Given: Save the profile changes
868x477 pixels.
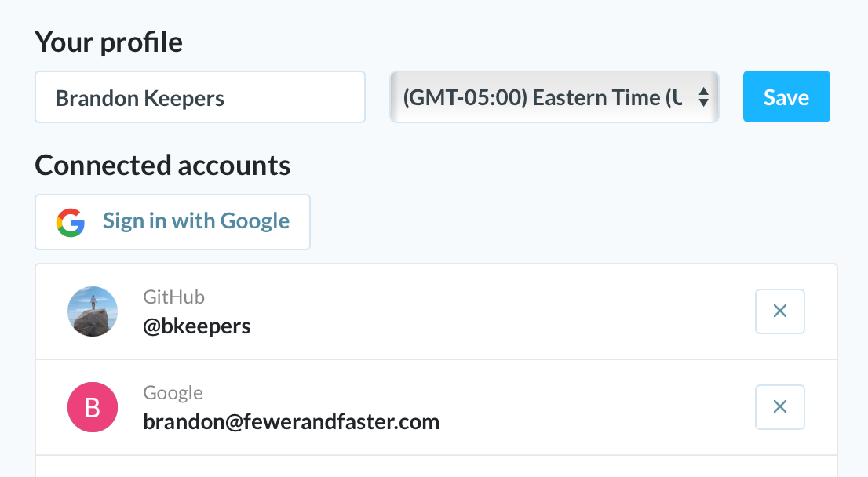Looking at the screenshot, I should pyautogui.click(x=786, y=96).
